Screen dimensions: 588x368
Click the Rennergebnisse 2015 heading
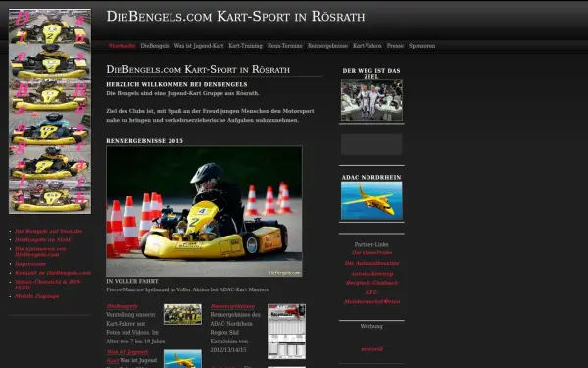click(144, 141)
